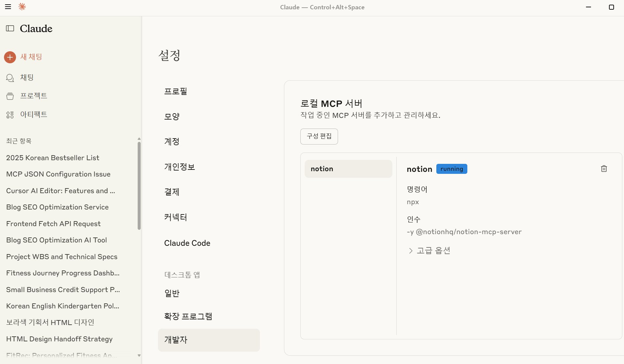Viewport: 624px width, 364px height.
Task: Delete the notion server with trash icon
Action: (604, 169)
